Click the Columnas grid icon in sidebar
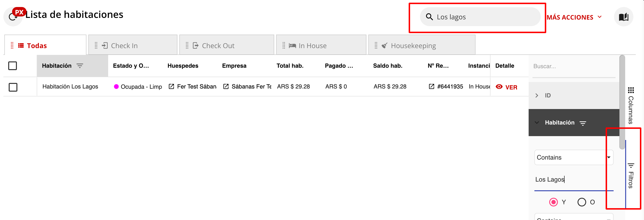 [x=631, y=90]
